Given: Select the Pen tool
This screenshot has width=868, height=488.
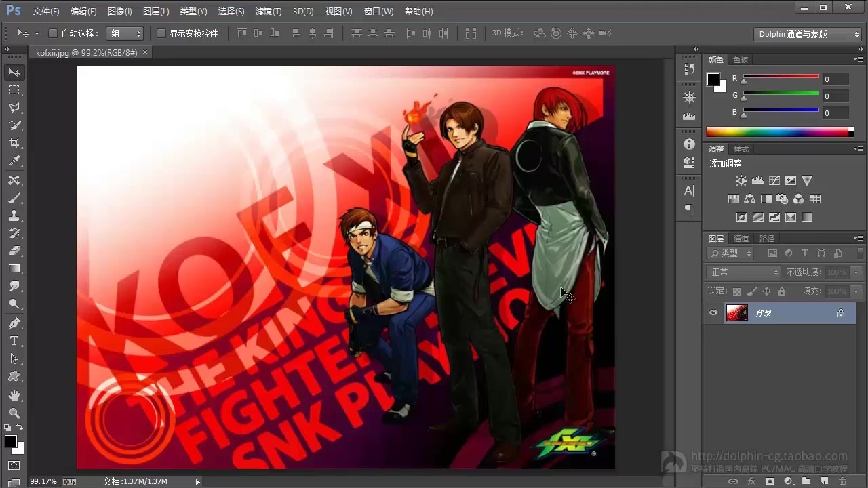Looking at the screenshot, I should (x=14, y=323).
